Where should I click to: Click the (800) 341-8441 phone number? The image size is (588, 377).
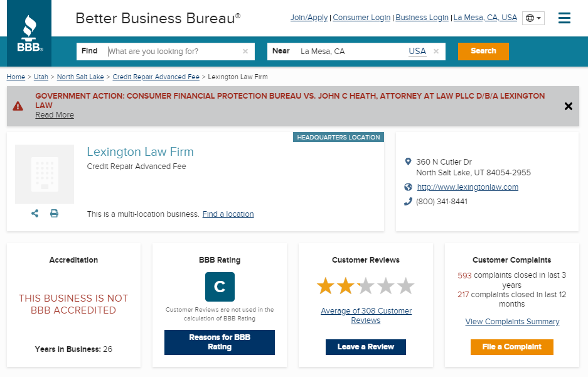442,202
